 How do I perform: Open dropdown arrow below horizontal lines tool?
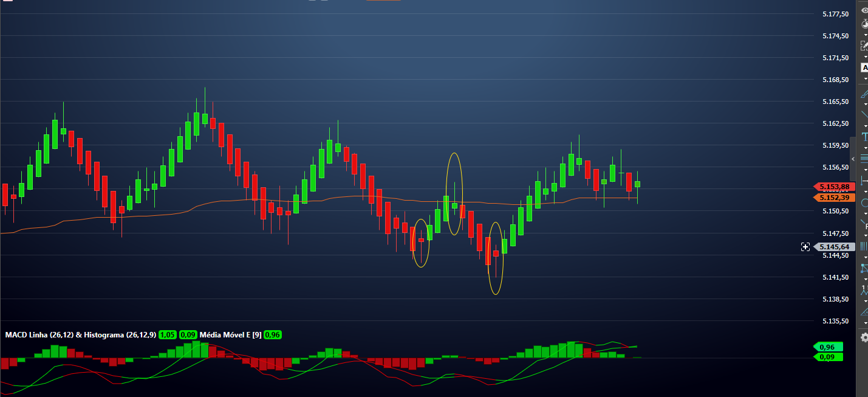pos(865,169)
